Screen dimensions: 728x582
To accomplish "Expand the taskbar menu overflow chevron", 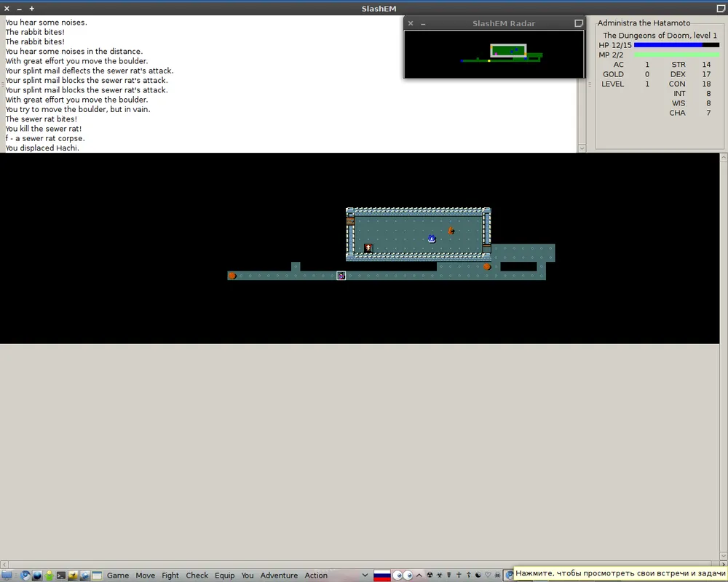I will pyautogui.click(x=365, y=575).
